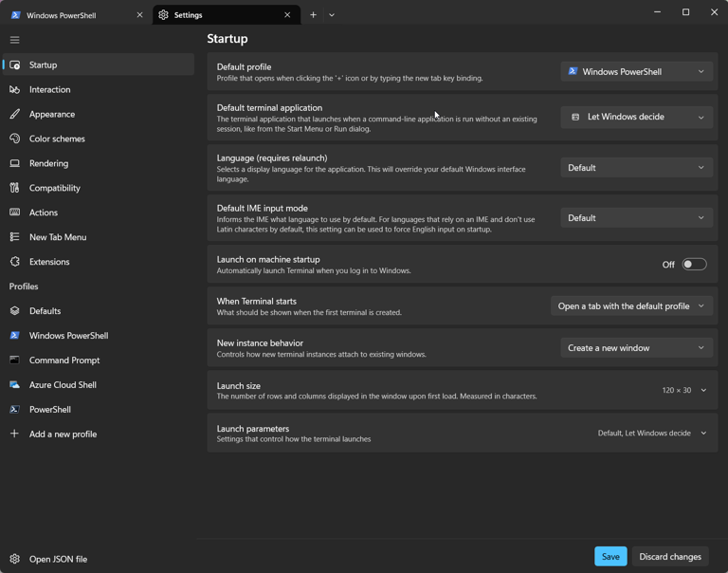Expand the Launch size section chevron

[704, 390]
